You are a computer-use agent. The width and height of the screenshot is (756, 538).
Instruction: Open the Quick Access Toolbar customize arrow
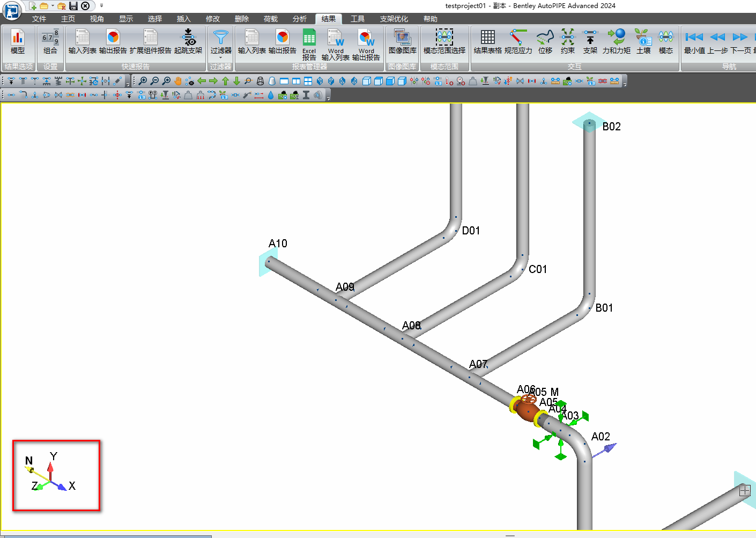[x=102, y=6]
